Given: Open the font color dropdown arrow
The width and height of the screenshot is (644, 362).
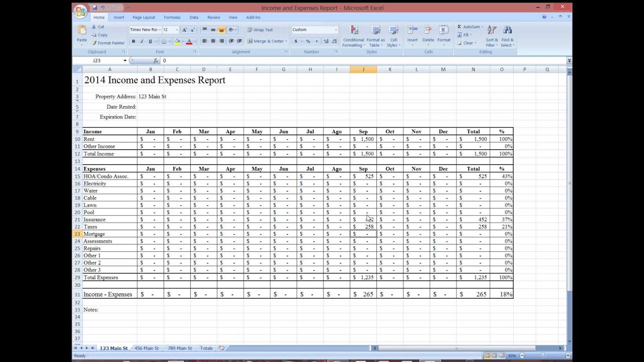Looking at the screenshot, I should 194,41.
